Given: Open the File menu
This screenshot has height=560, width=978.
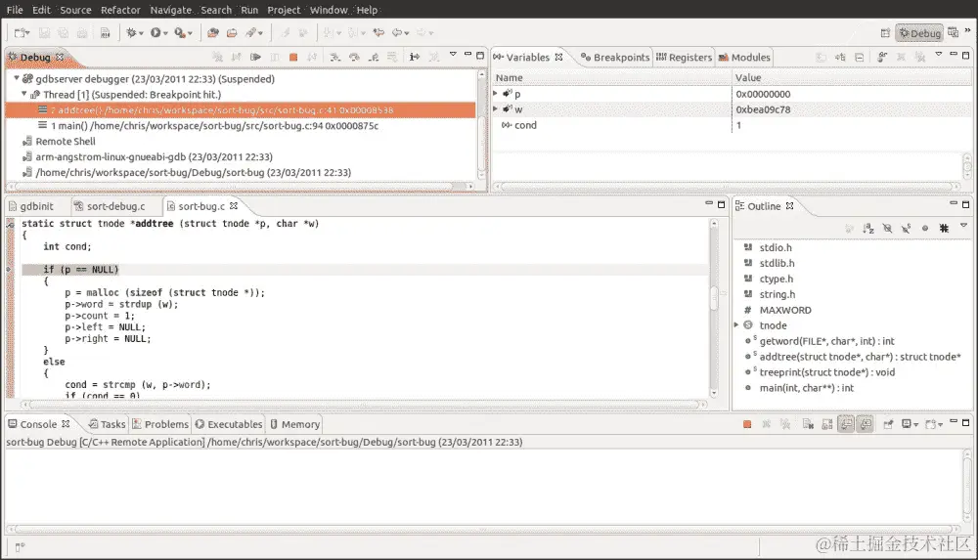Looking at the screenshot, I should pyautogui.click(x=15, y=10).
